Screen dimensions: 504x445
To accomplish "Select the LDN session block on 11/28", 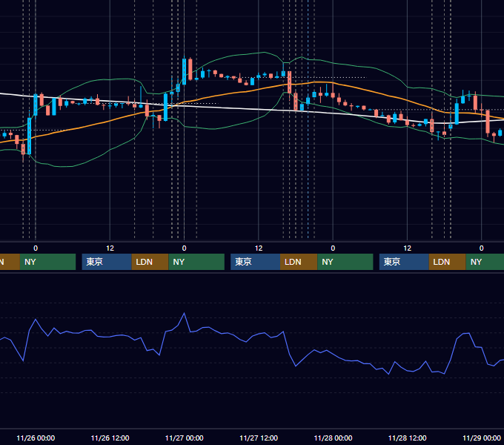I will tap(448, 262).
